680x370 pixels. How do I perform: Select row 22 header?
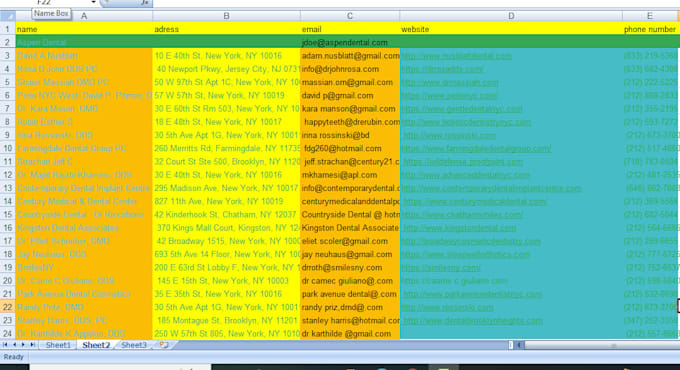[x=8, y=307]
